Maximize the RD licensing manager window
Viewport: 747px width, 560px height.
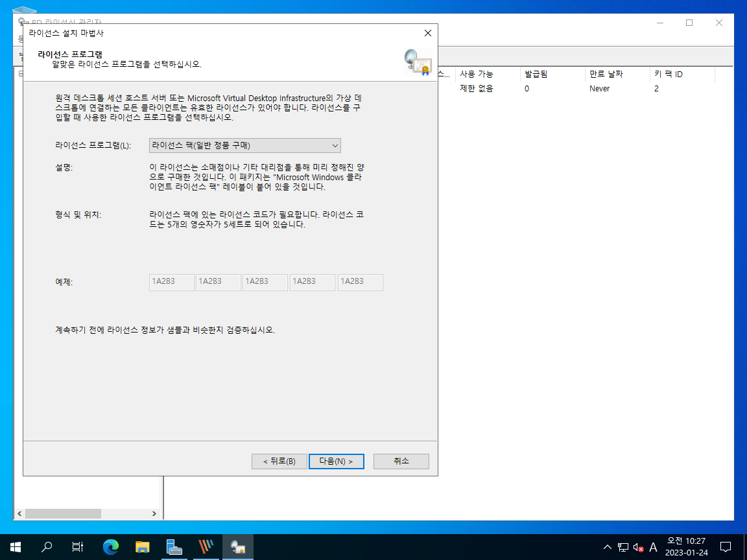click(689, 23)
